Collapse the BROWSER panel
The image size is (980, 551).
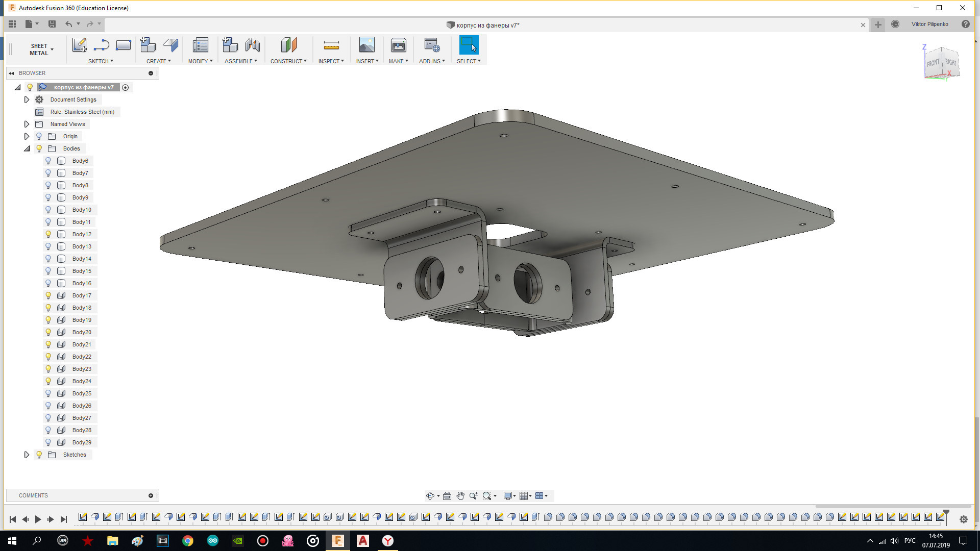point(11,73)
